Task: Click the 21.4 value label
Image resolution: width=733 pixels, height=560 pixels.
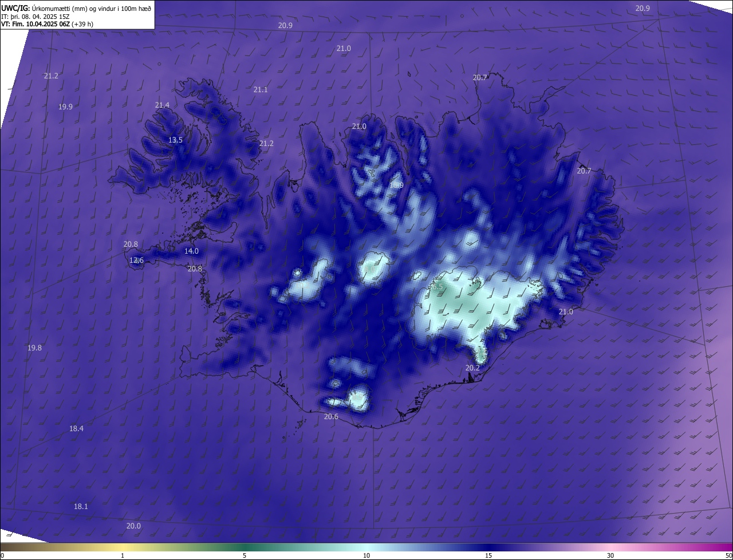Action: (x=162, y=105)
